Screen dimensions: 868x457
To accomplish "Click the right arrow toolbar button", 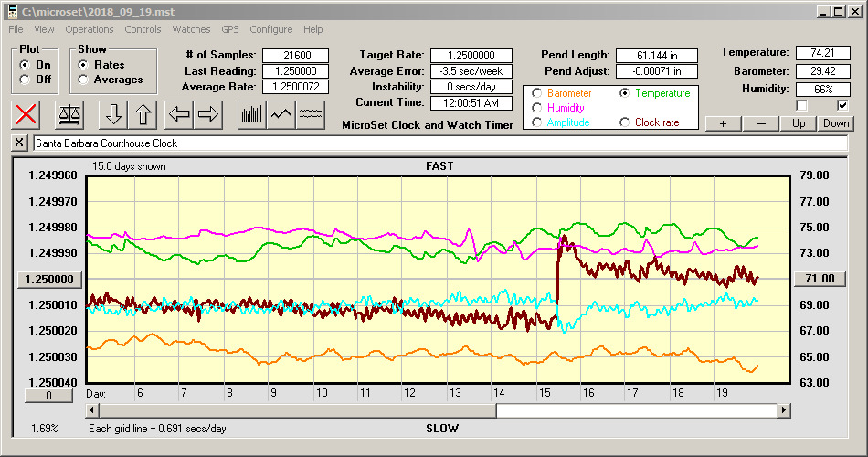I will pyautogui.click(x=208, y=114).
